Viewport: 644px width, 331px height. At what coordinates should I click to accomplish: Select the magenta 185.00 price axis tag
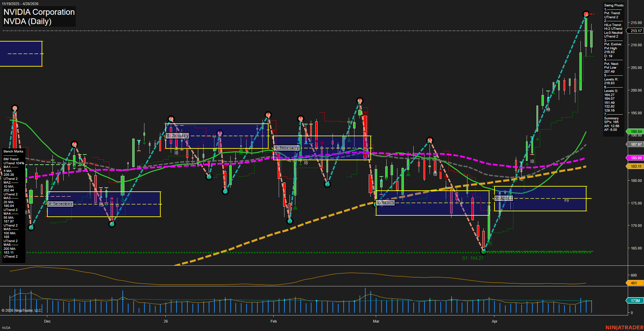636,158
